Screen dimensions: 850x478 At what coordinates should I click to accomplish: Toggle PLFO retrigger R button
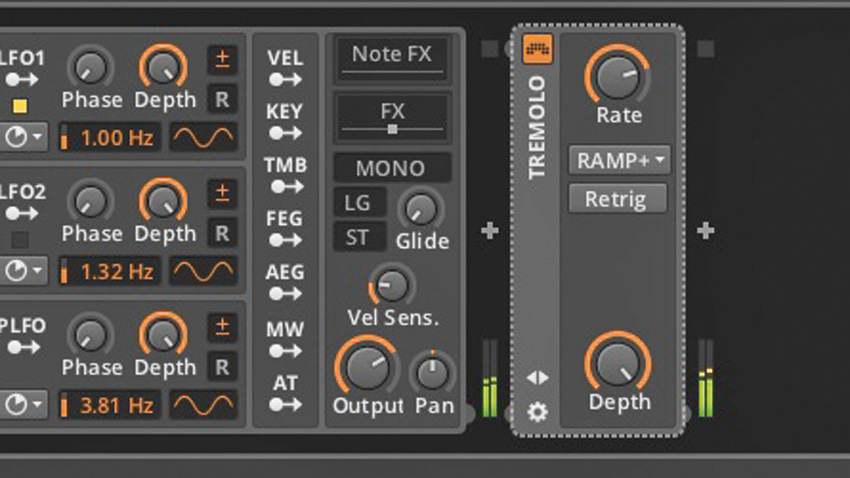click(222, 367)
